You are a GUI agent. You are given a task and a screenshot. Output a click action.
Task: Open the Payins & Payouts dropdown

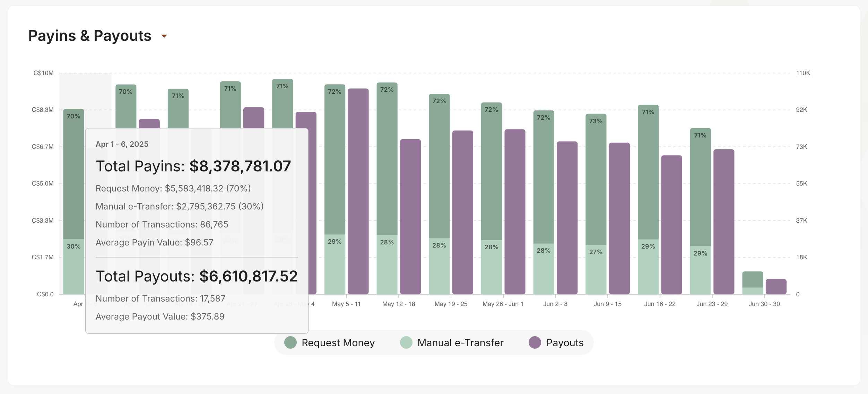coord(164,36)
